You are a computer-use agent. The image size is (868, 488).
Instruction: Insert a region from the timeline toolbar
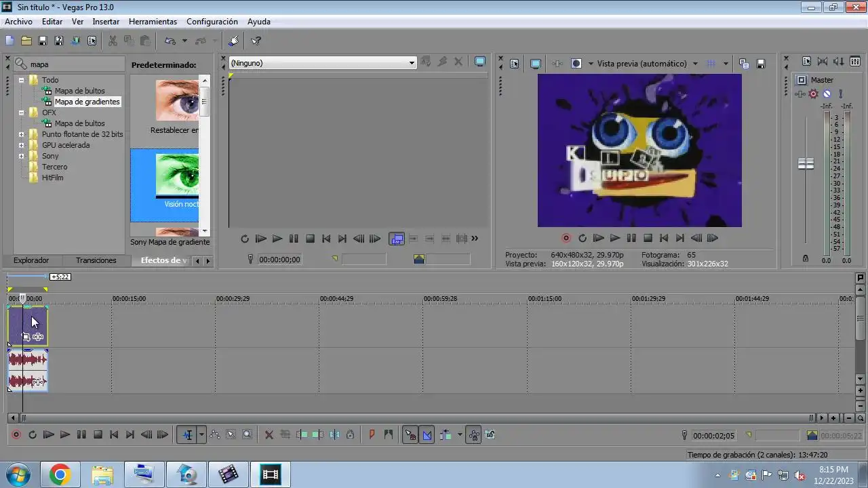click(389, 435)
